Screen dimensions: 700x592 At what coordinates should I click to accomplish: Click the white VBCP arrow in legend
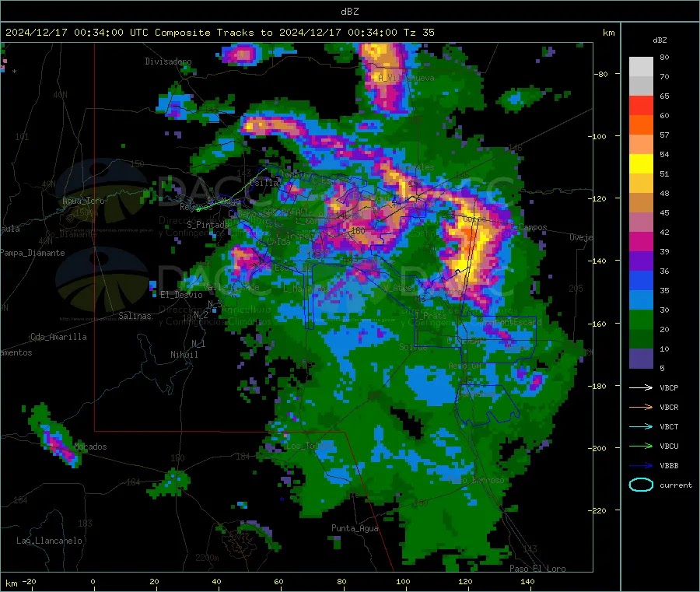[640, 387]
